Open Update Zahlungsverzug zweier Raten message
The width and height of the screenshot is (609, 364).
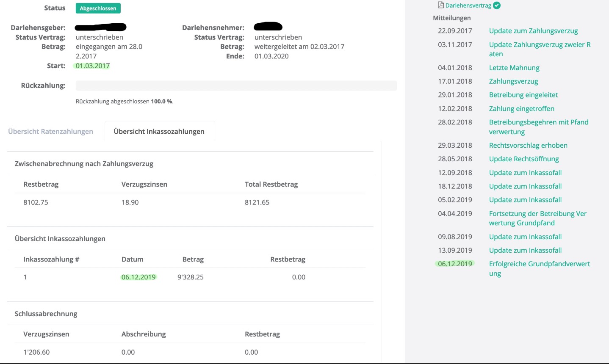tap(540, 49)
